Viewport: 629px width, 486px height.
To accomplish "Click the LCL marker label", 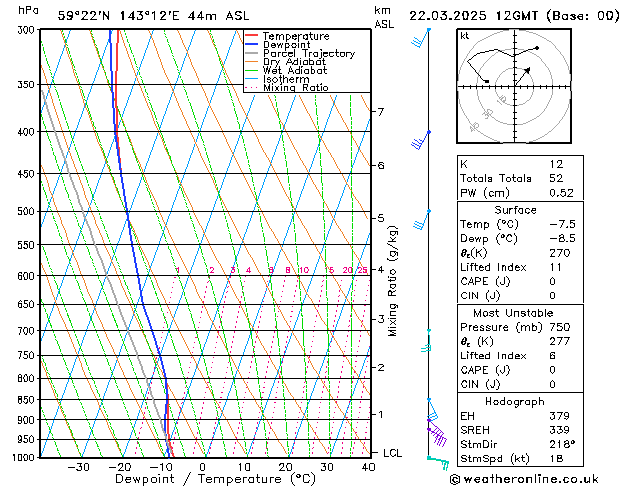I will [392, 453].
